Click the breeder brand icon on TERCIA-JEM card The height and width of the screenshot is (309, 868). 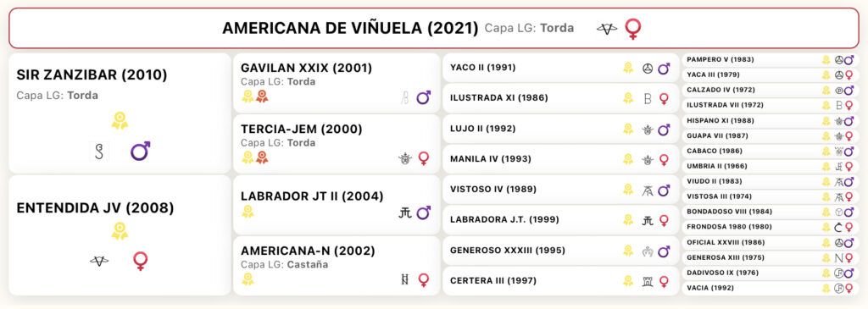tap(405, 158)
